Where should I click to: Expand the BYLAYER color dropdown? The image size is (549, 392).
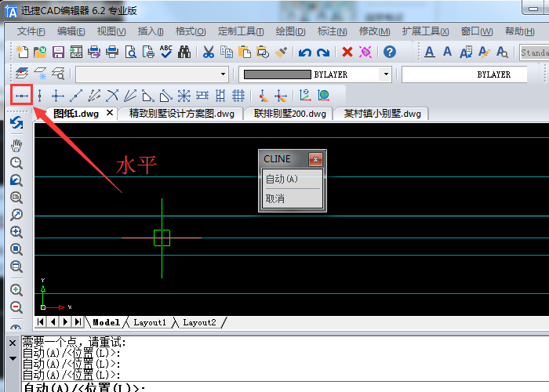386,74
